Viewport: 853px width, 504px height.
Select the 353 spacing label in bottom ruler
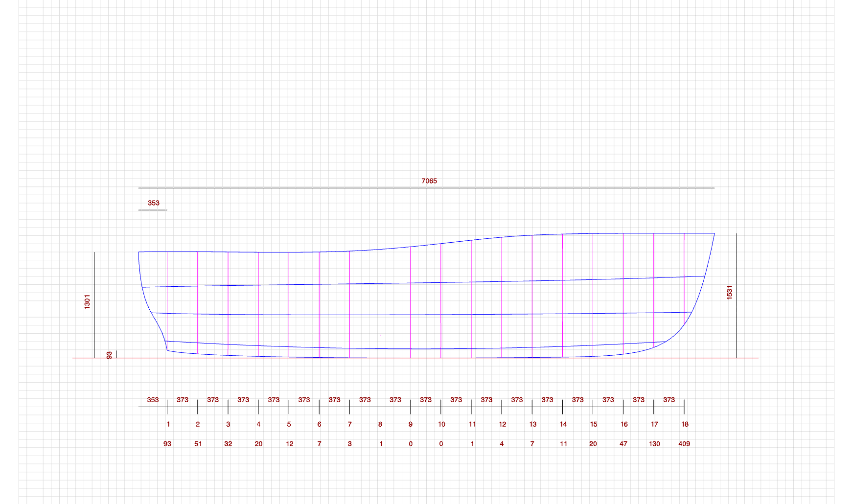click(x=153, y=400)
